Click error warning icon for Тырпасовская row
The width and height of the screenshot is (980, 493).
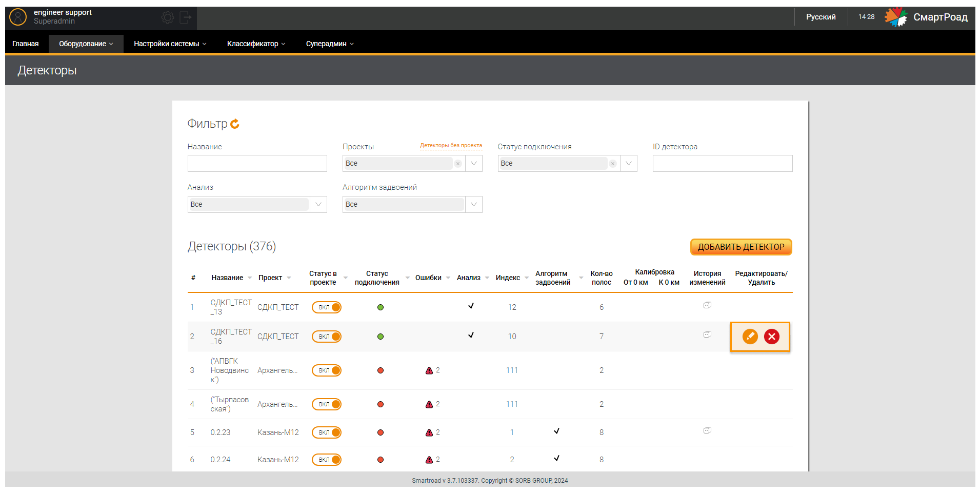coord(429,404)
